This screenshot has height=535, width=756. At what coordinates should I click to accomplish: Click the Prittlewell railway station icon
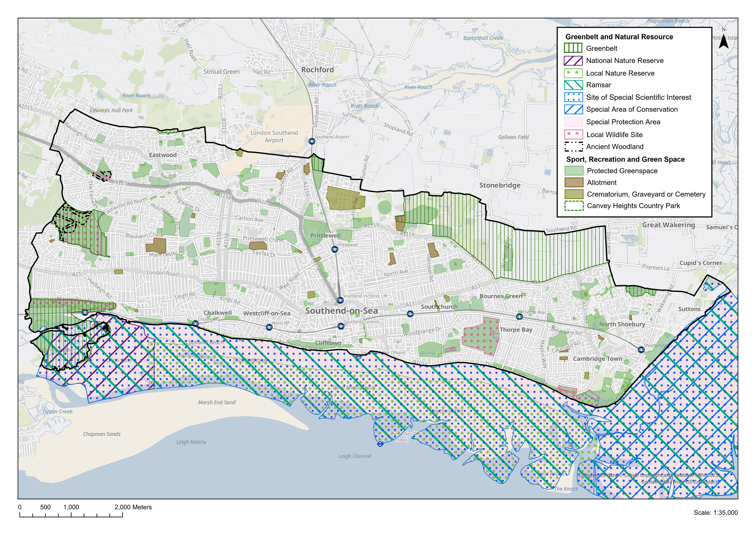tap(334, 249)
